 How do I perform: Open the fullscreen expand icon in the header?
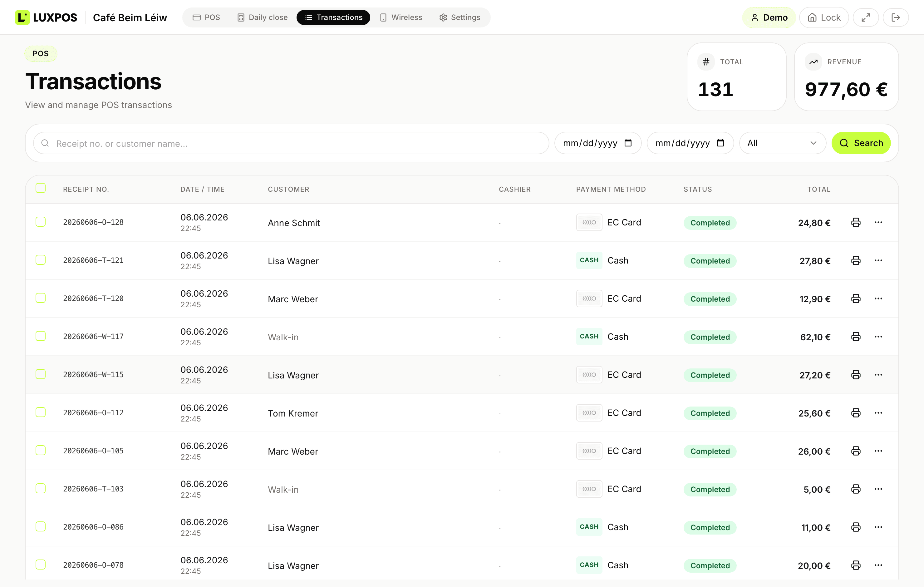pos(865,18)
